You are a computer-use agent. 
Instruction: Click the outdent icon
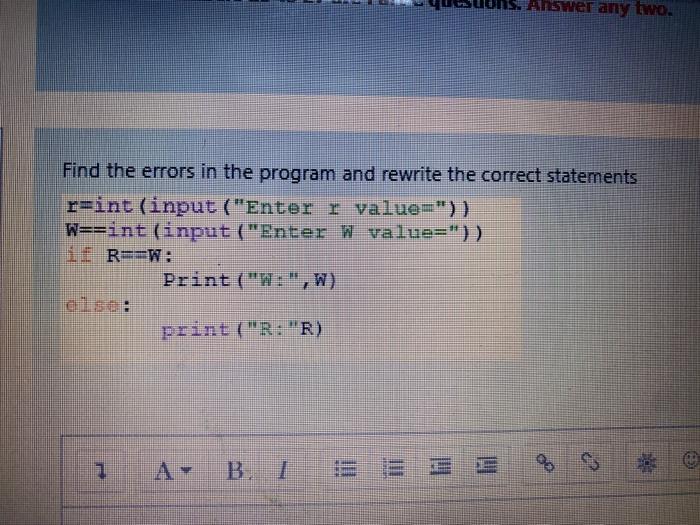pyautogui.click(x=441, y=467)
